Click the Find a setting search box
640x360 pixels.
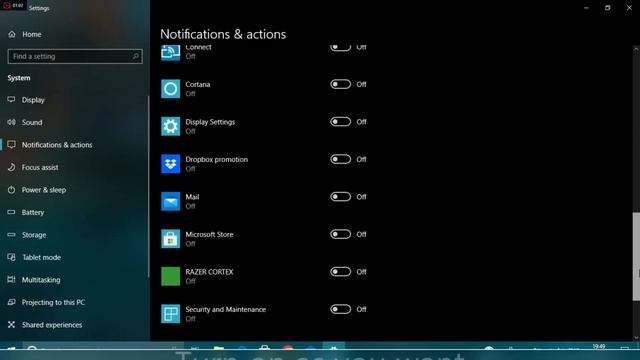click(x=75, y=56)
